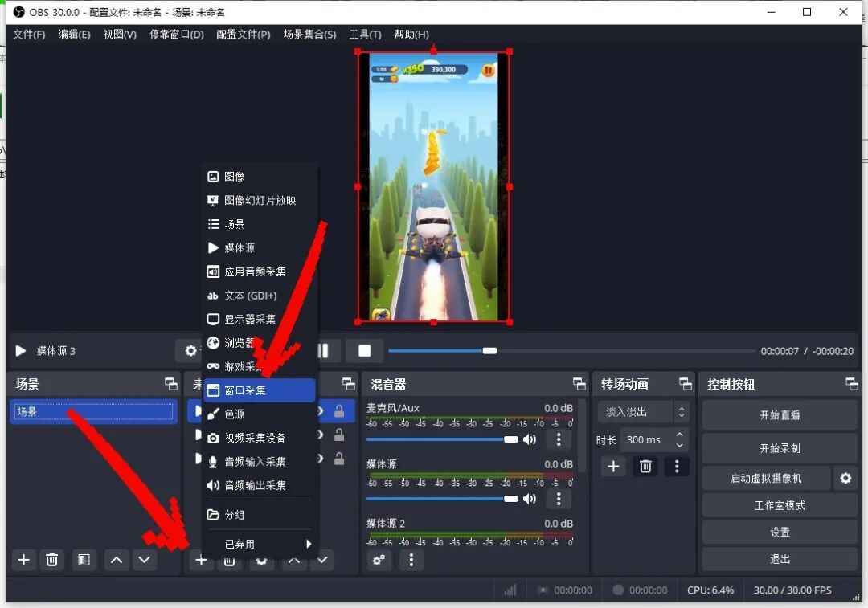Pause the media playback
Viewport: 868px width, 608px height.
pyautogui.click(x=323, y=351)
